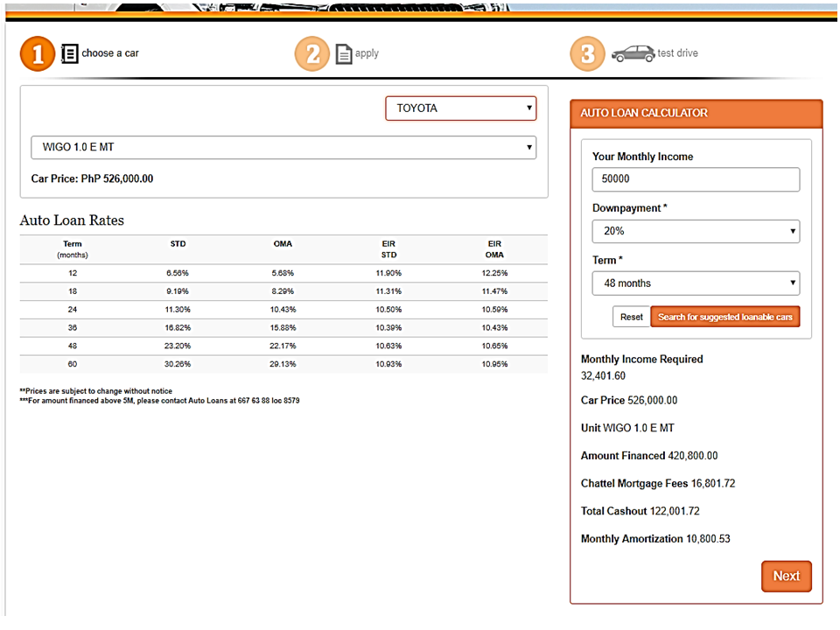Click the step 3 orange circle icon
840x630 pixels.
pos(588,53)
